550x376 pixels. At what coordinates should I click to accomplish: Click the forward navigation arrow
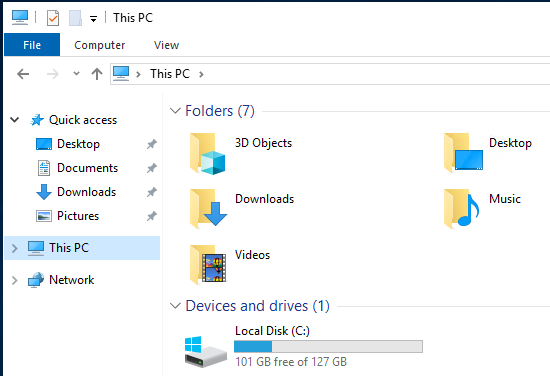point(53,74)
